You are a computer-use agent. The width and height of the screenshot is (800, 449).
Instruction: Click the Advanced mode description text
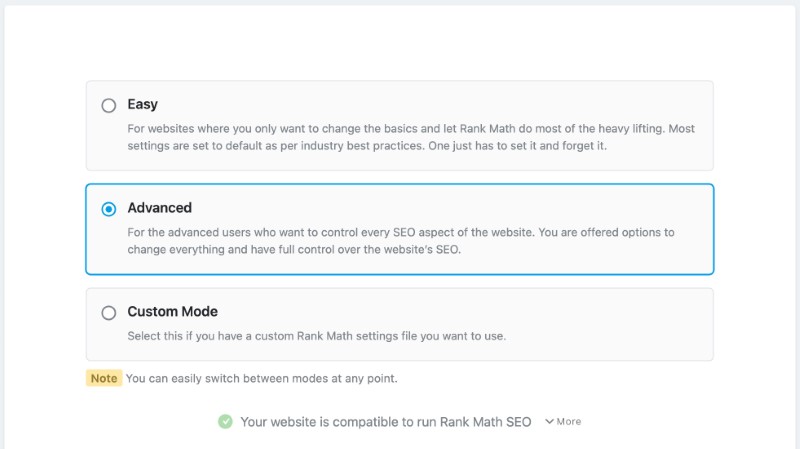(401, 241)
